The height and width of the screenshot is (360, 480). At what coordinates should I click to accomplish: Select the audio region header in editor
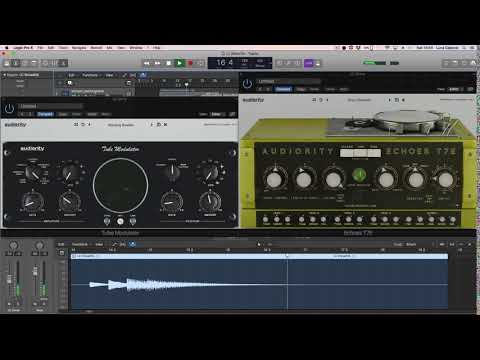pyautogui.click(x=260, y=256)
